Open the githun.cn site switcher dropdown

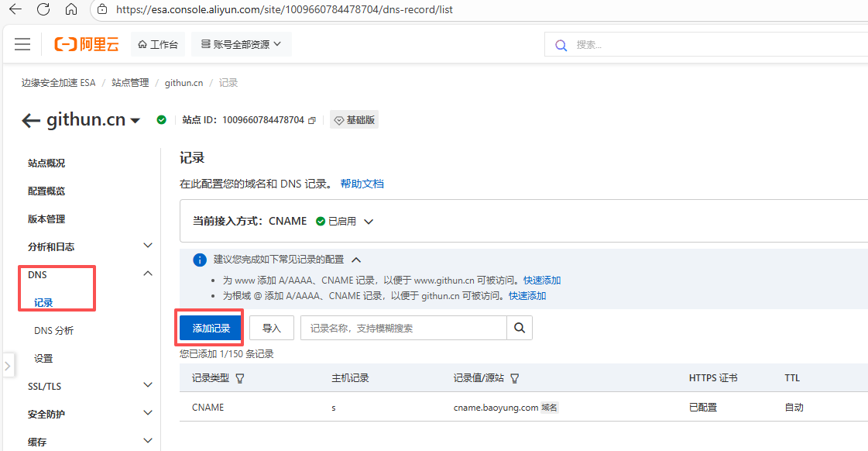[x=136, y=121]
